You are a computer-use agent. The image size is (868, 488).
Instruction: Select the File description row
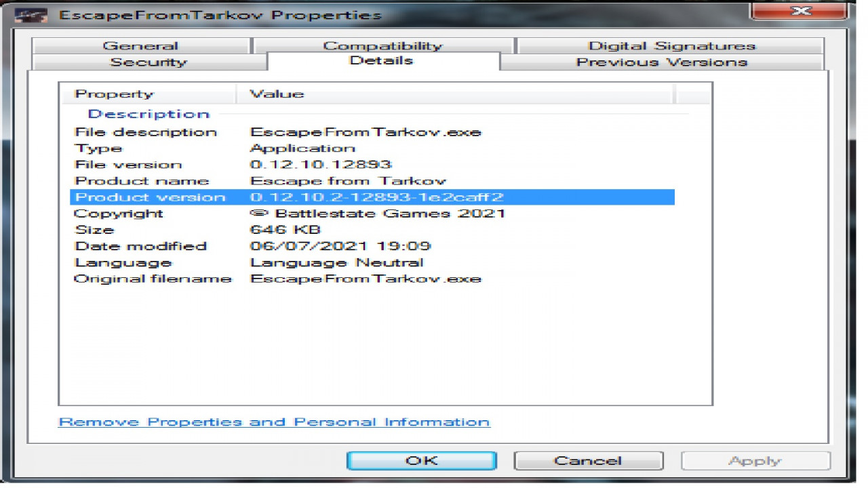point(372,132)
